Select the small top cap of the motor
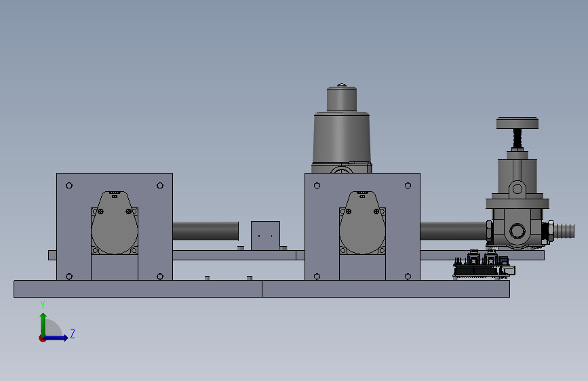Image resolution: width=588 pixels, height=381 pixels. 342,98
